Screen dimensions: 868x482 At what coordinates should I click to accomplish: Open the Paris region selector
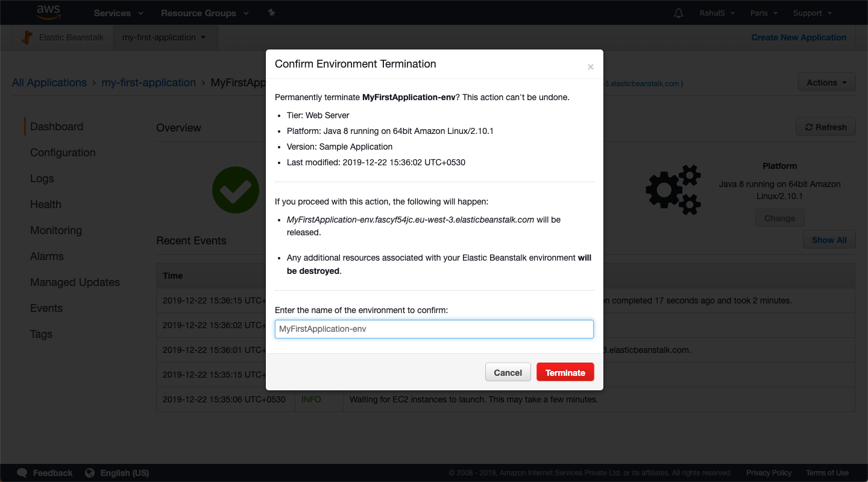pyautogui.click(x=763, y=12)
